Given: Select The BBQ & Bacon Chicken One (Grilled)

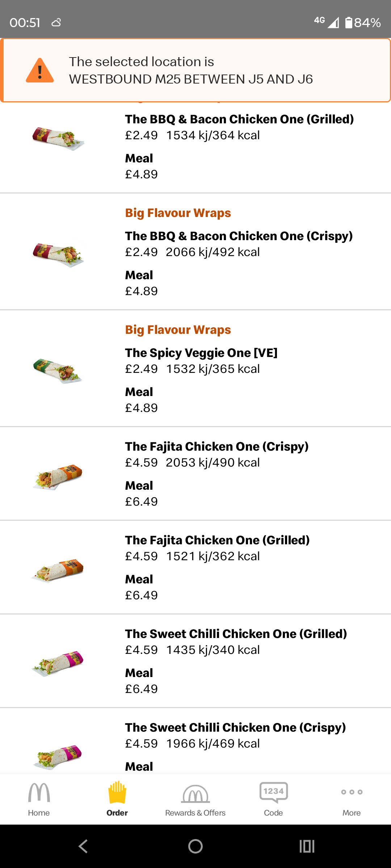Looking at the screenshot, I should [x=239, y=119].
